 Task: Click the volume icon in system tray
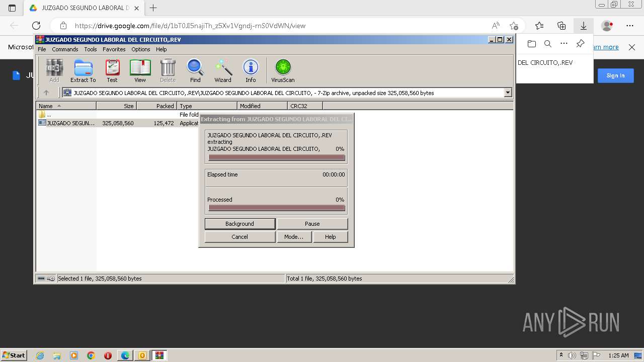pos(572,355)
